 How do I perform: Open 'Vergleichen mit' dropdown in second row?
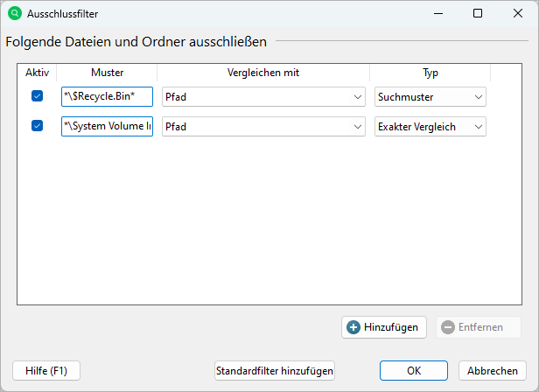[263, 127]
